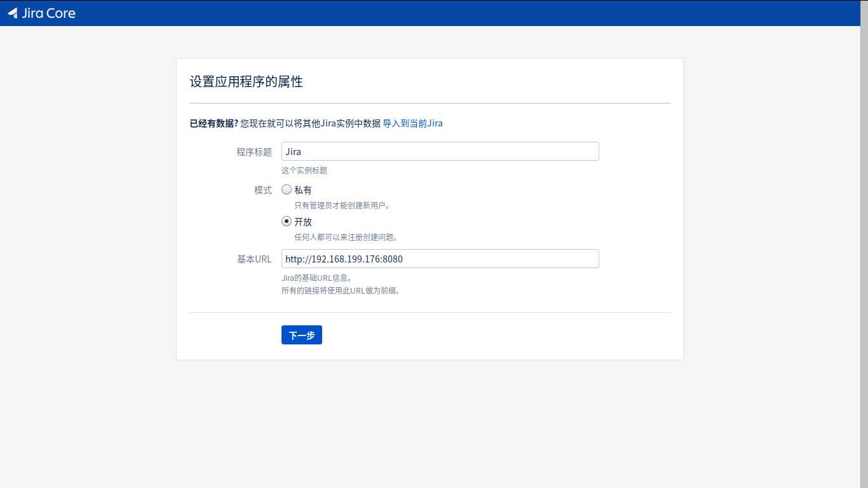Click the 程序标题 input field containing Jira

click(x=440, y=151)
